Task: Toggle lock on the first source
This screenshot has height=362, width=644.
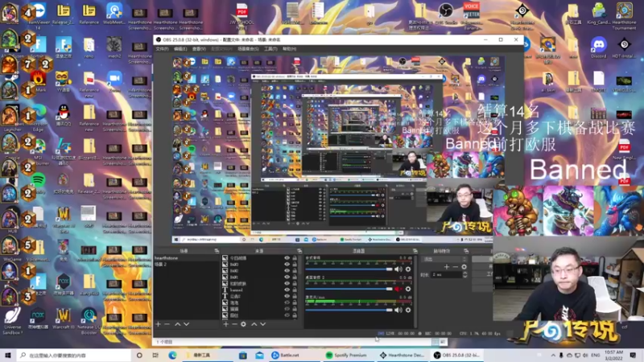Action: 295,258
